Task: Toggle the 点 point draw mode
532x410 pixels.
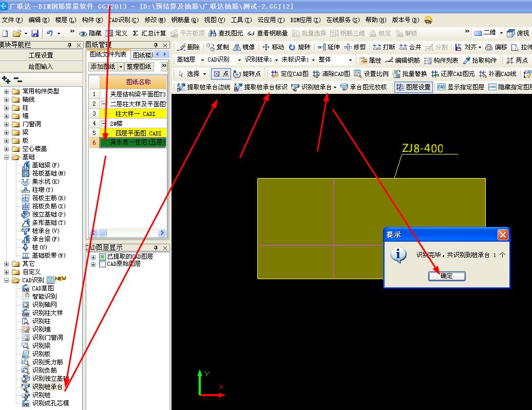Action: click(x=221, y=73)
